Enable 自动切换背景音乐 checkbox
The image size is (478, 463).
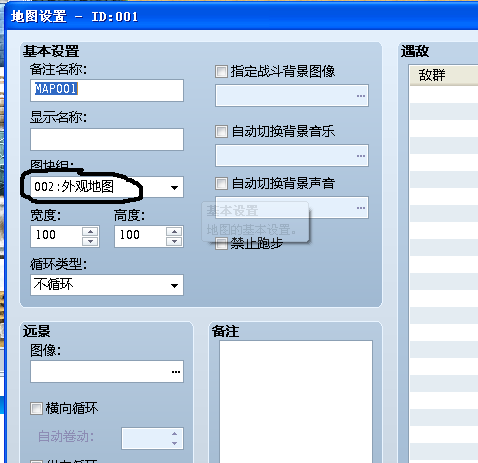221,131
